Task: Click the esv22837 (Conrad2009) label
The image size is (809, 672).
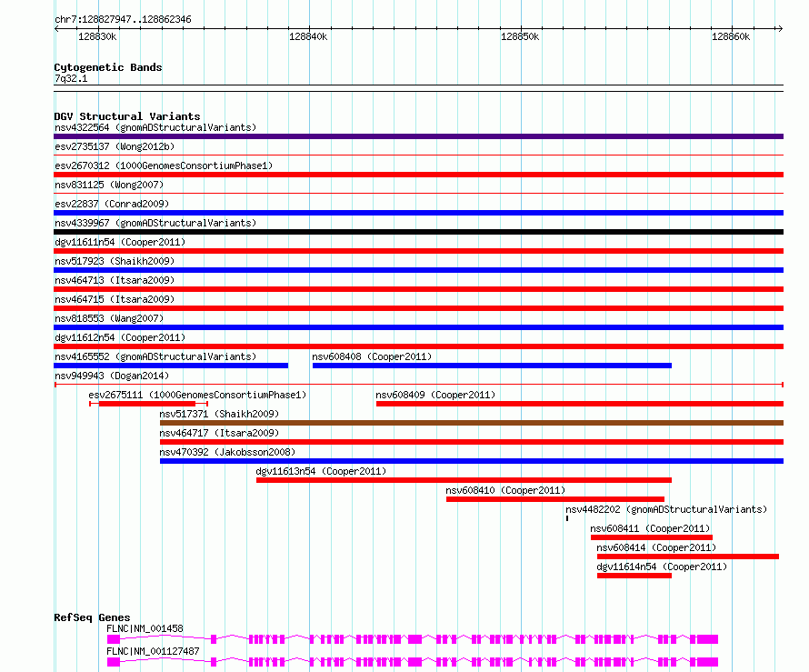Action: click(x=112, y=204)
